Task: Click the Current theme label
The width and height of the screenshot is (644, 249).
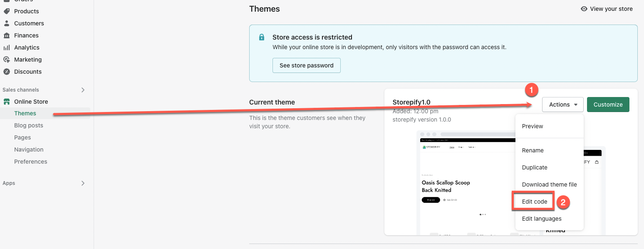Action: (x=272, y=102)
